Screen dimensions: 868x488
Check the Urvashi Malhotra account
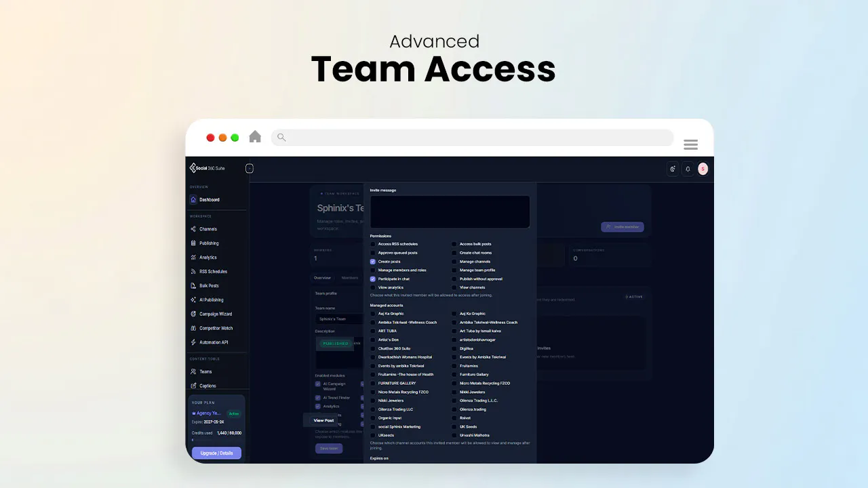tap(454, 435)
